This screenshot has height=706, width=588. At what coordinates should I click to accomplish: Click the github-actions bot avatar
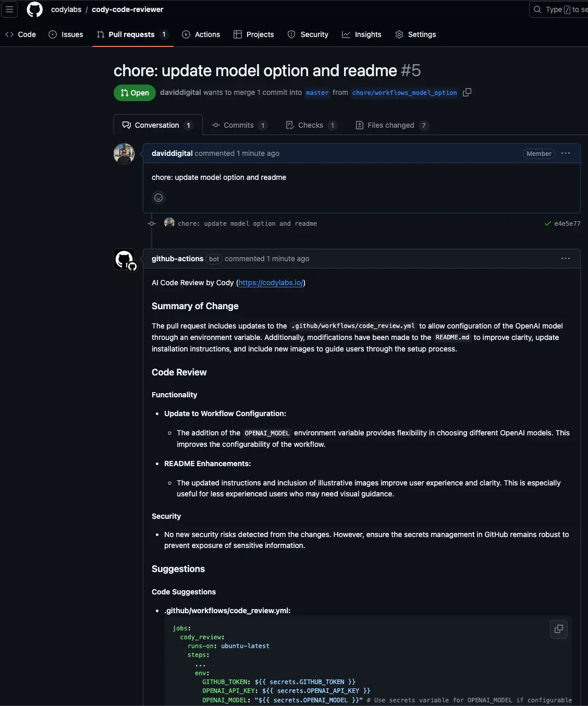tap(124, 259)
